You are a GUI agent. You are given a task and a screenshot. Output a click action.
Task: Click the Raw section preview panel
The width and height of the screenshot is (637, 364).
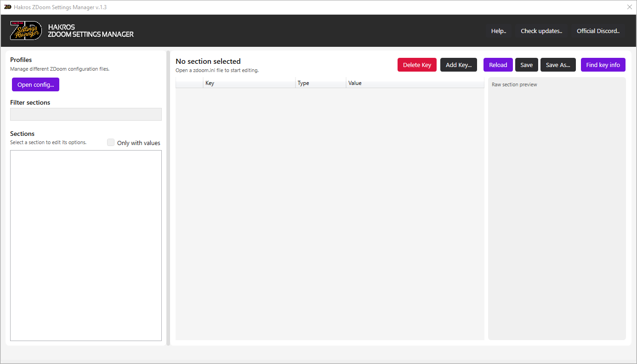(557, 209)
